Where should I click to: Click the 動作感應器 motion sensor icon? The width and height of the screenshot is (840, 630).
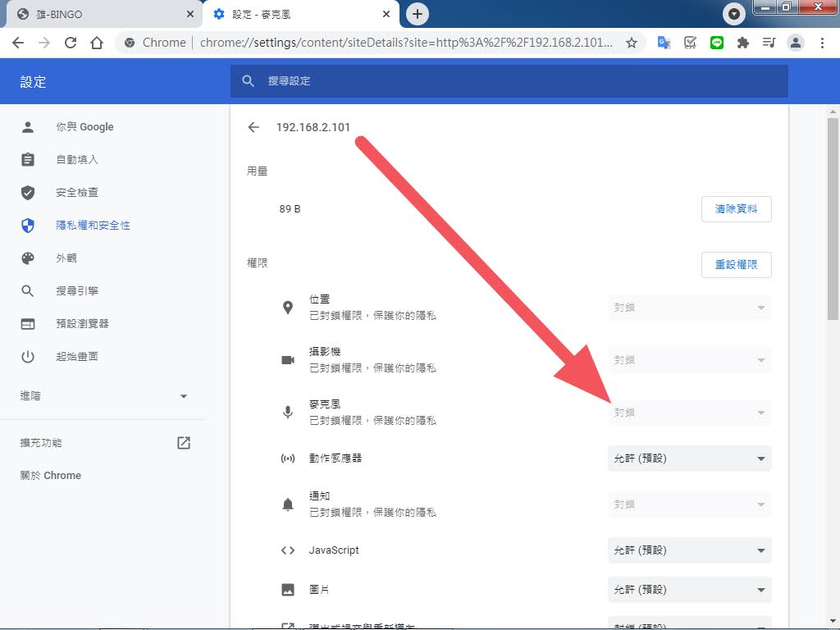pyautogui.click(x=288, y=458)
